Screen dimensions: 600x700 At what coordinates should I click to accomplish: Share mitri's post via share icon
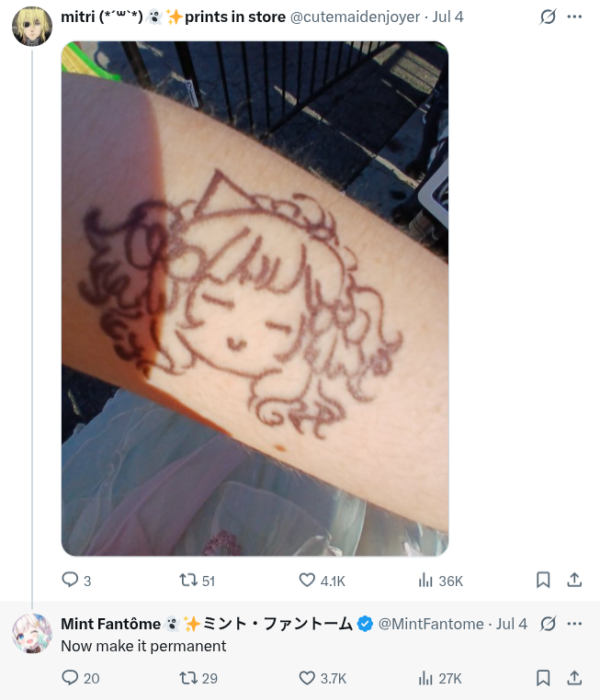574,580
